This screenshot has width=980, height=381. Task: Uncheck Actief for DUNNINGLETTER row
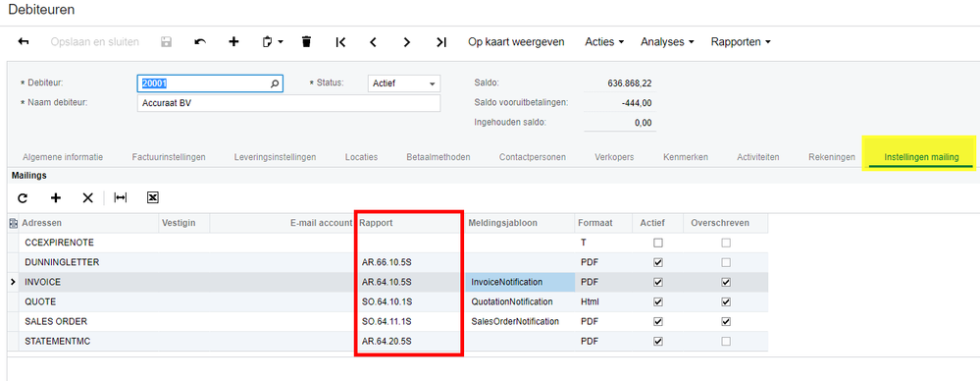coord(657,262)
